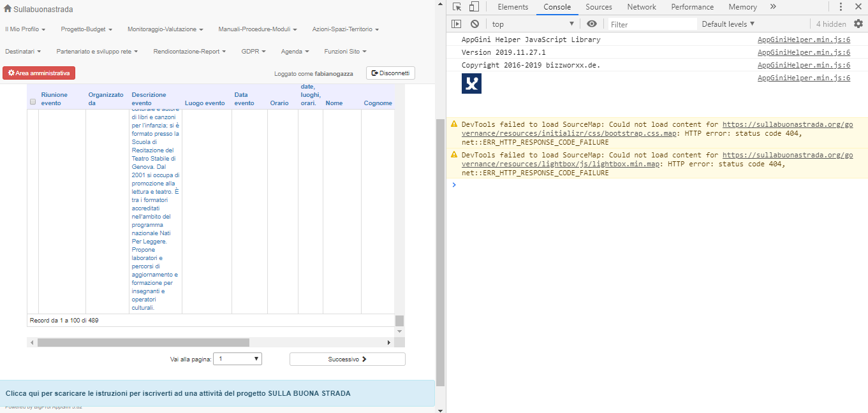This screenshot has height=413, width=868.
Task: Switch to the Sources tab
Action: (599, 7)
